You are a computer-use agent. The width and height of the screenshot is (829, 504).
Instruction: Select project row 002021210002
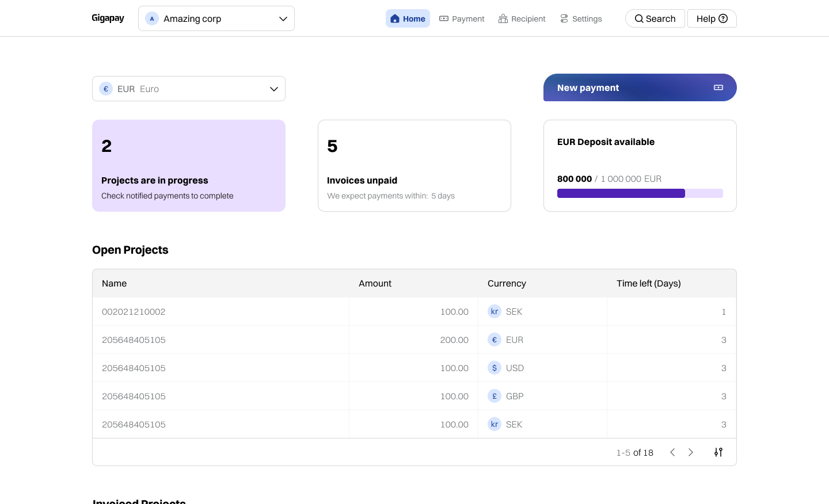[x=134, y=312]
